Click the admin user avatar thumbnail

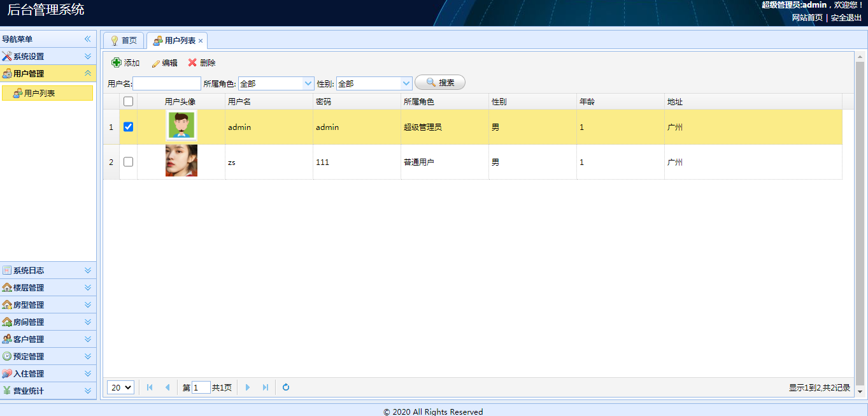pyautogui.click(x=181, y=126)
